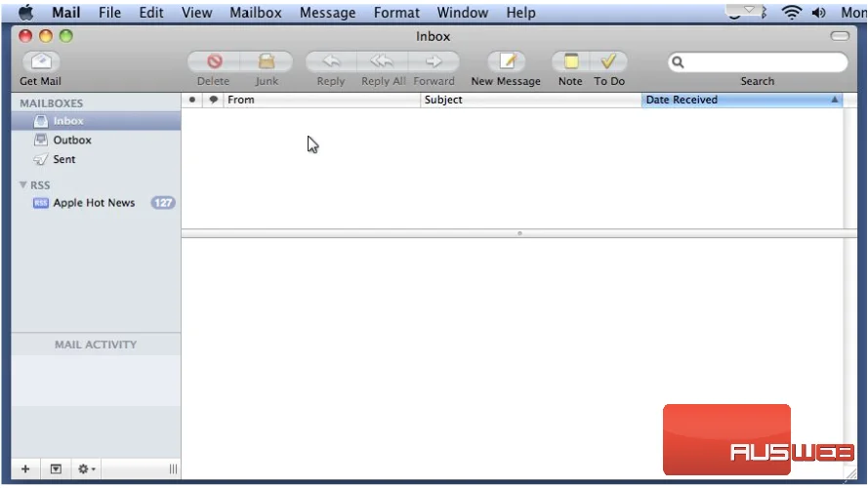Viewport: 868px width, 488px height.
Task: Open the Help menu
Action: (x=520, y=12)
